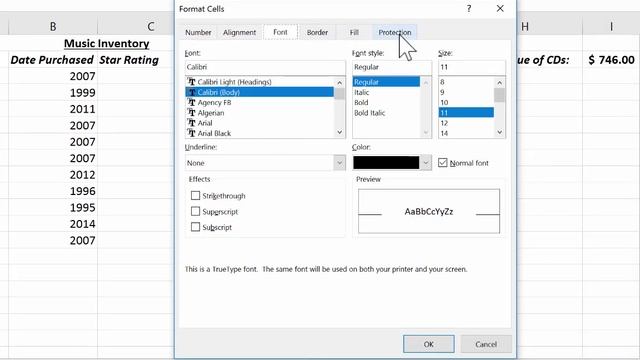This screenshot has width=640, height=360.
Task: Select Italic font style
Action: coord(386,92)
